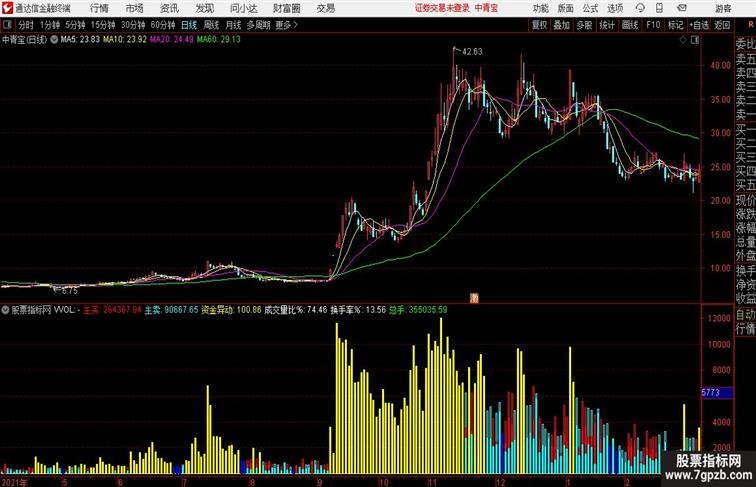Click the 成交量比% 74.46 value
The height and width of the screenshot is (487, 756).
click(x=296, y=310)
